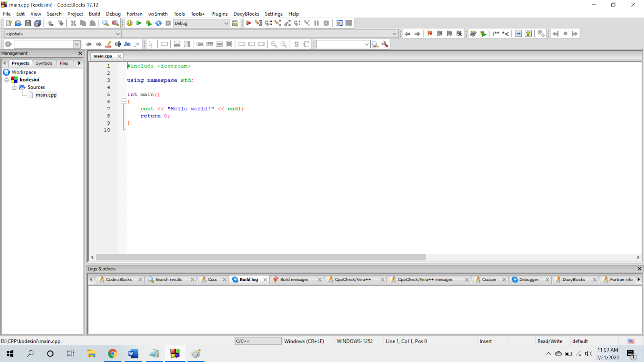Open the Debug build target dropdown
644x362 pixels.
tap(201, 23)
